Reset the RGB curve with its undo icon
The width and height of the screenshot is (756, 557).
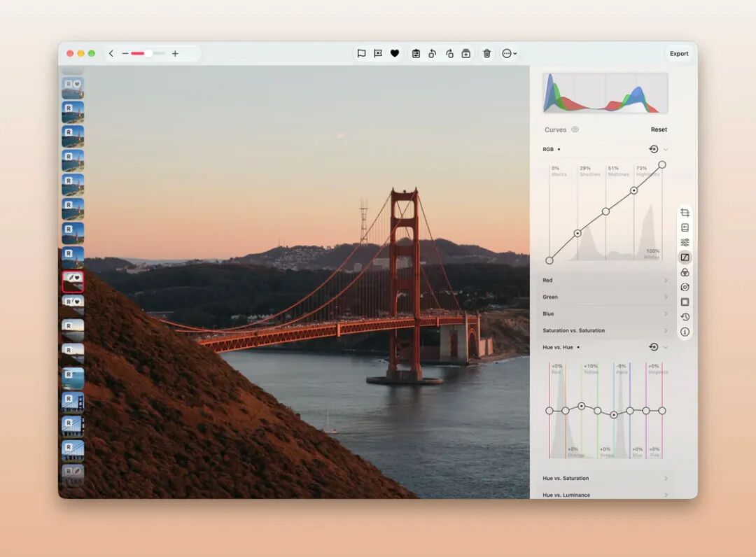654,149
